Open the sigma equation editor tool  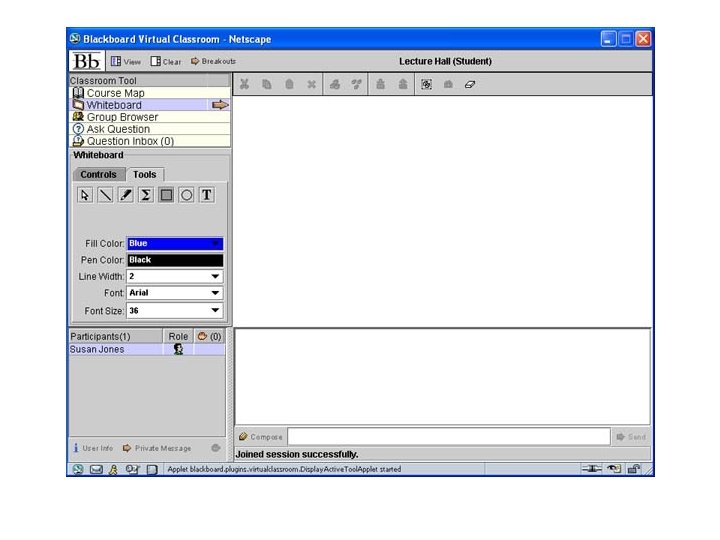click(146, 195)
